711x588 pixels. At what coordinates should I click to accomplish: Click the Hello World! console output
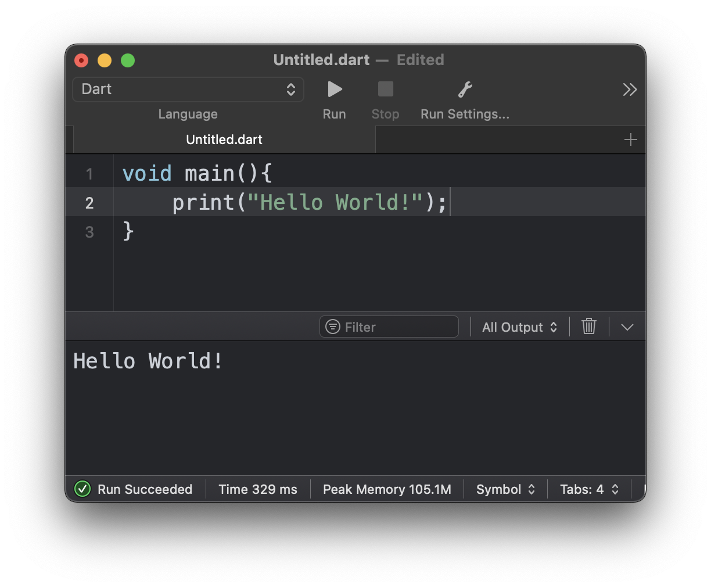pos(148,361)
